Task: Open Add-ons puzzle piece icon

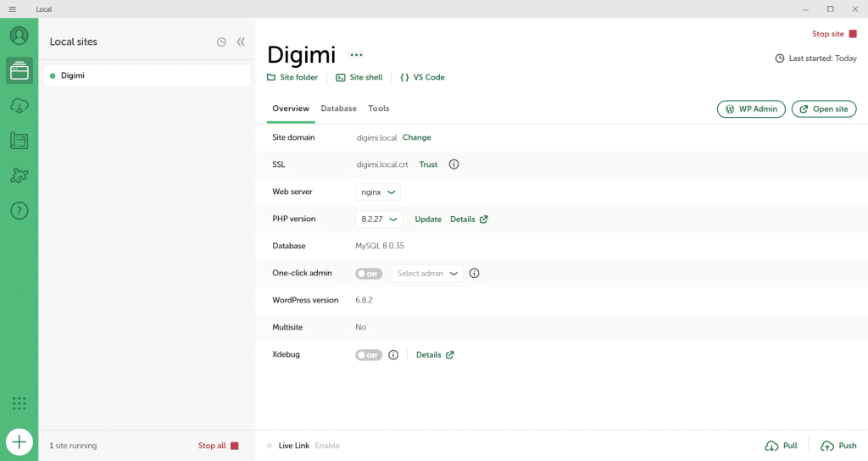Action: coord(19,175)
